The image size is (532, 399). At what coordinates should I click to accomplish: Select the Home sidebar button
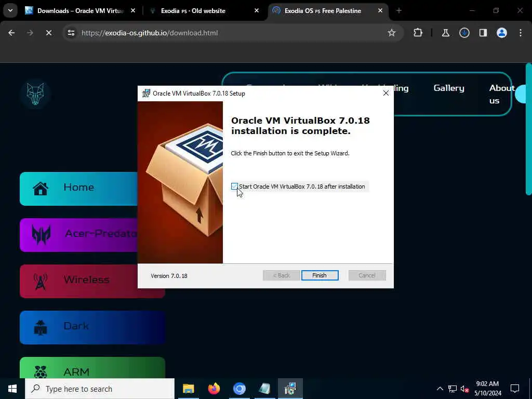(x=79, y=189)
